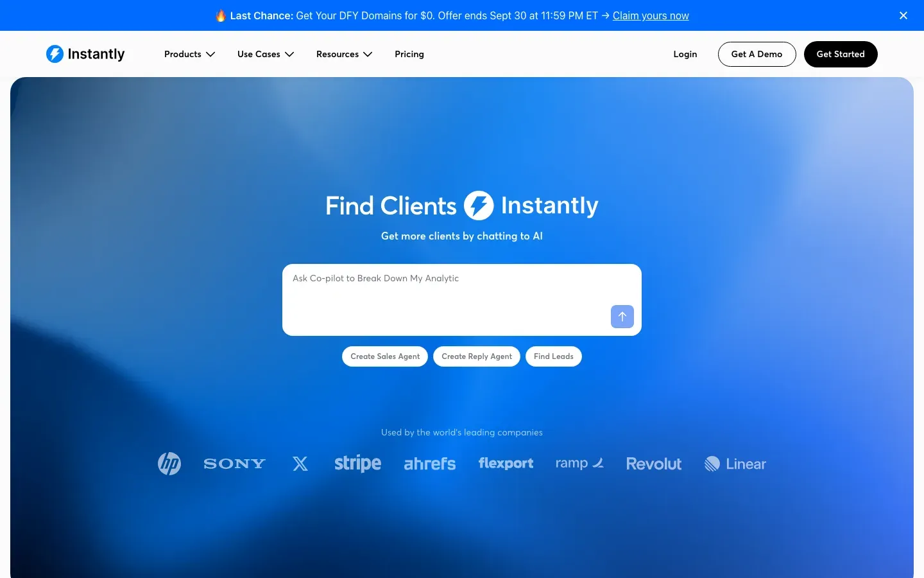Expand the Use Cases dropdown menu
This screenshot has width=924, height=578.
click(x=266, y=54)
